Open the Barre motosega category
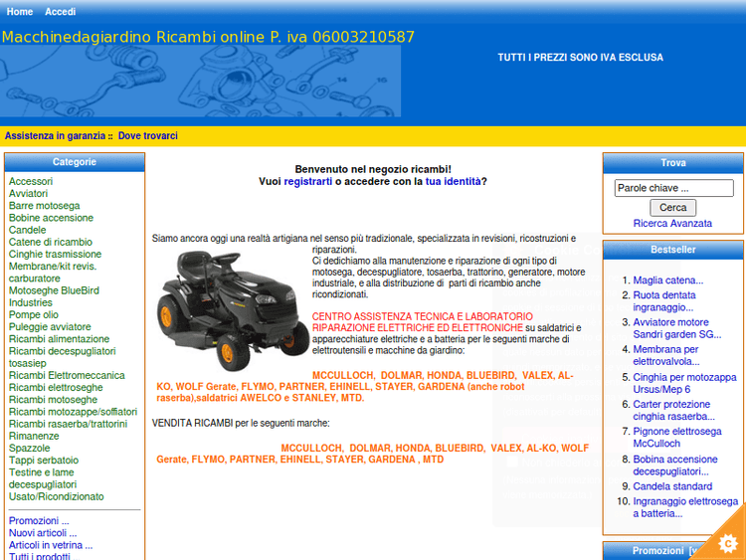Screen dimensions: 746x560 click(45, 206)
